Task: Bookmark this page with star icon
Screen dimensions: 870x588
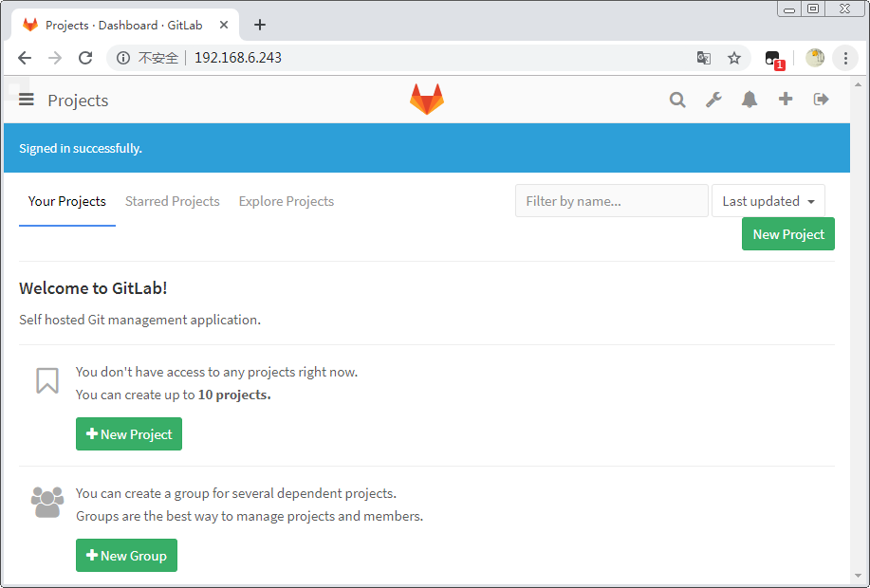Action: (x=734, y=58)
